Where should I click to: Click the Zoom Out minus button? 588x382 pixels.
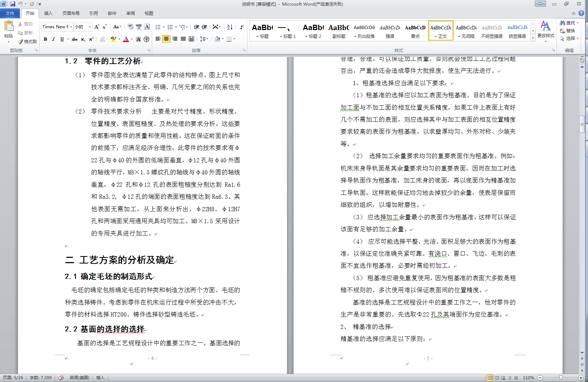[x=540, y=378]
